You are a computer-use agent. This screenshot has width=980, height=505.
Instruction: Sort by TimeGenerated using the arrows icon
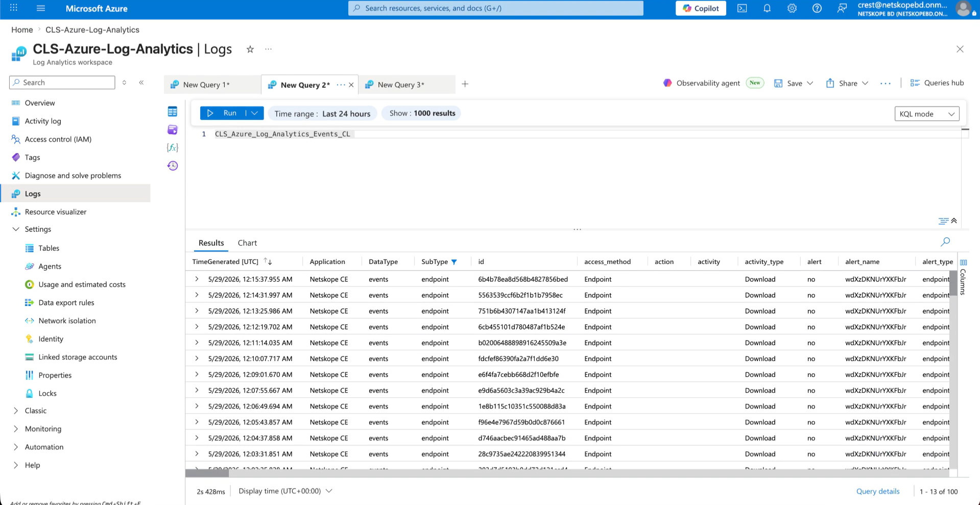point(268,261)
